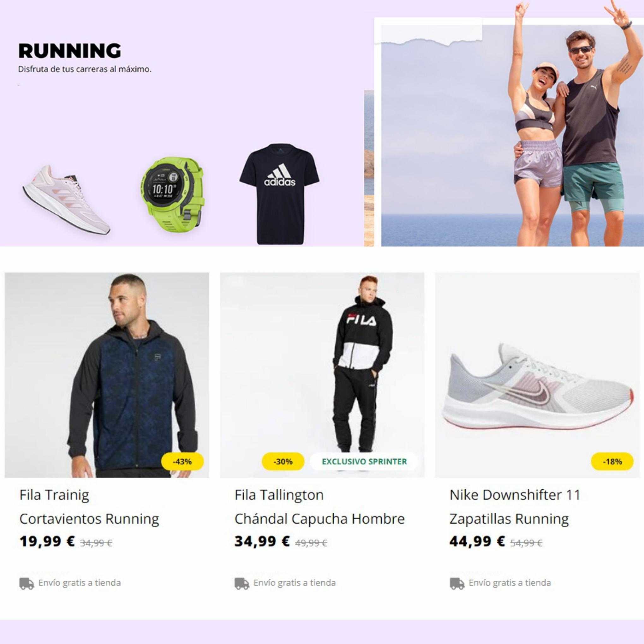Click the -43% discount badge
Screen dimensions: 644x644
point(182,462)
